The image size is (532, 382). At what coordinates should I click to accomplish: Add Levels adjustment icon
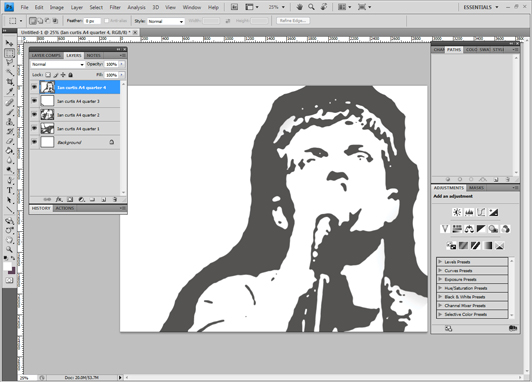pos(469,212)
